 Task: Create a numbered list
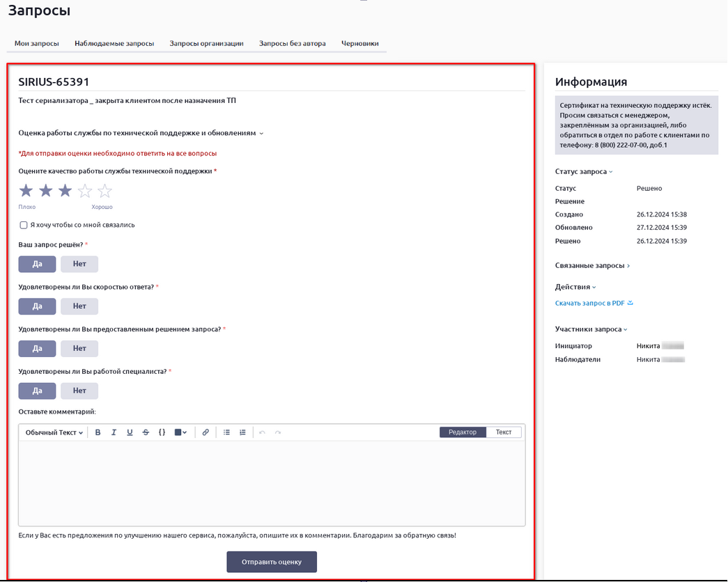242,432
